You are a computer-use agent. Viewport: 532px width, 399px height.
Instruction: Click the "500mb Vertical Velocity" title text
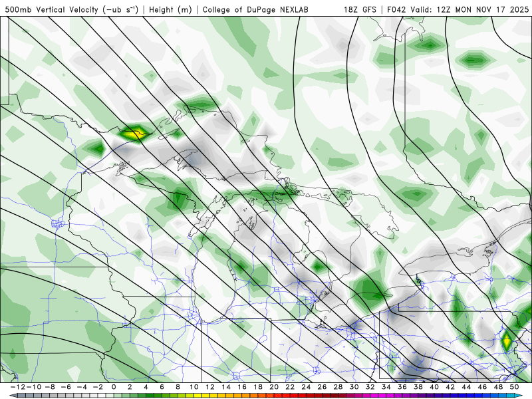tap(52, 9)
